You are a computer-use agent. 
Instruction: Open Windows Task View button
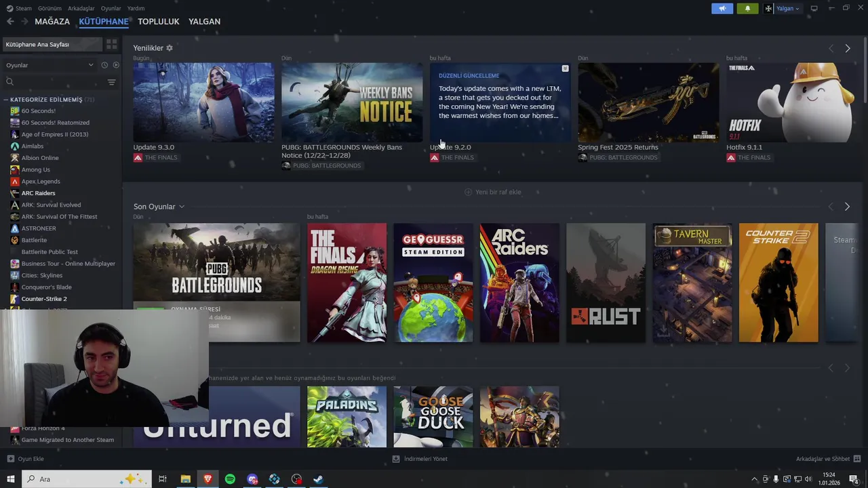point(163,479)
